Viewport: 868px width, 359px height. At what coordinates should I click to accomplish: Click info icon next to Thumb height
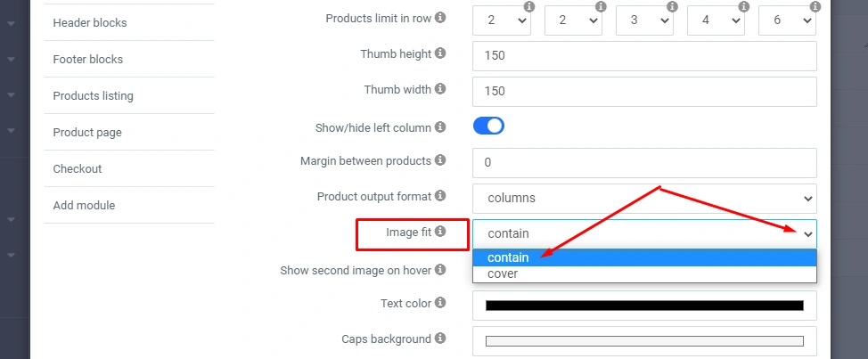(440, 53)
